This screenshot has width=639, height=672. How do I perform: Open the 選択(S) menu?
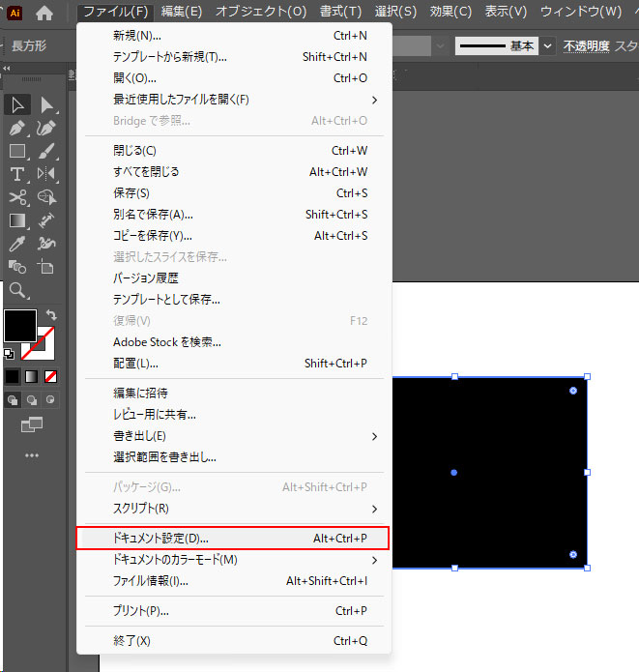coord(395,12)
